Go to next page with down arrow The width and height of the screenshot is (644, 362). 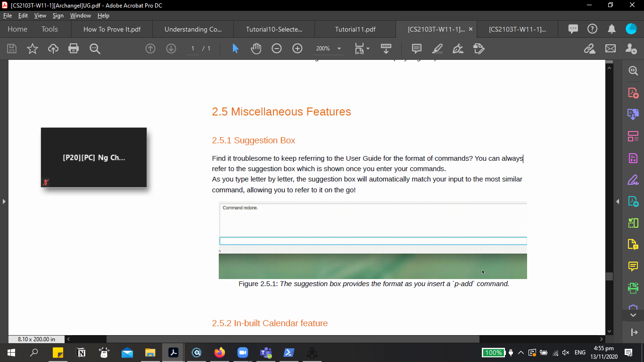click(171, 49)
